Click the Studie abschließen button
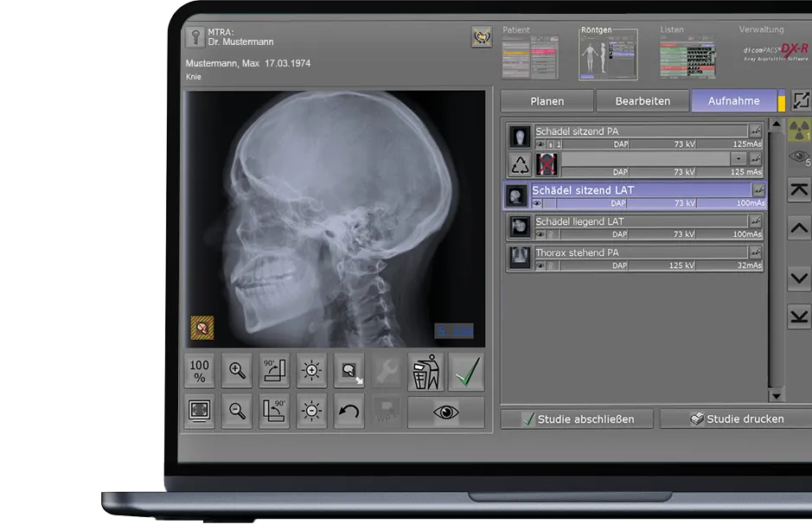The height and width of the screenshot is (524, 812). [x=577, y=419]
